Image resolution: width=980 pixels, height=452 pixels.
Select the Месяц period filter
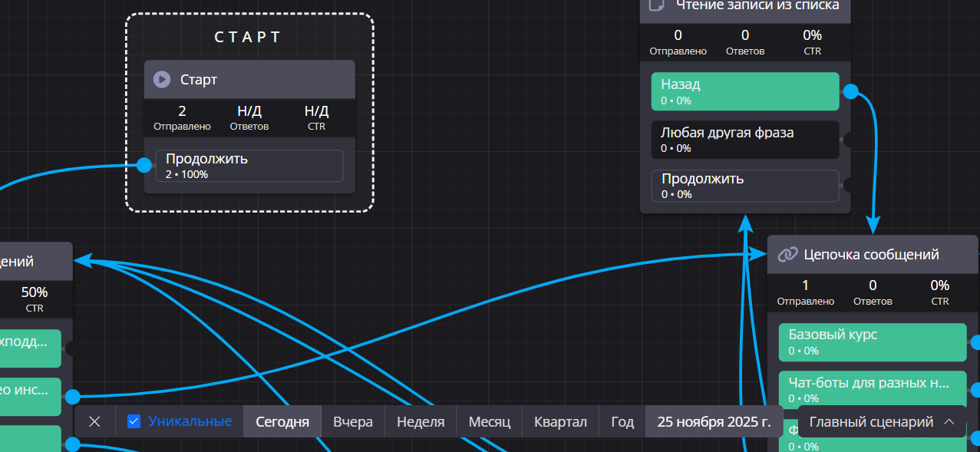tap(489, 421)
